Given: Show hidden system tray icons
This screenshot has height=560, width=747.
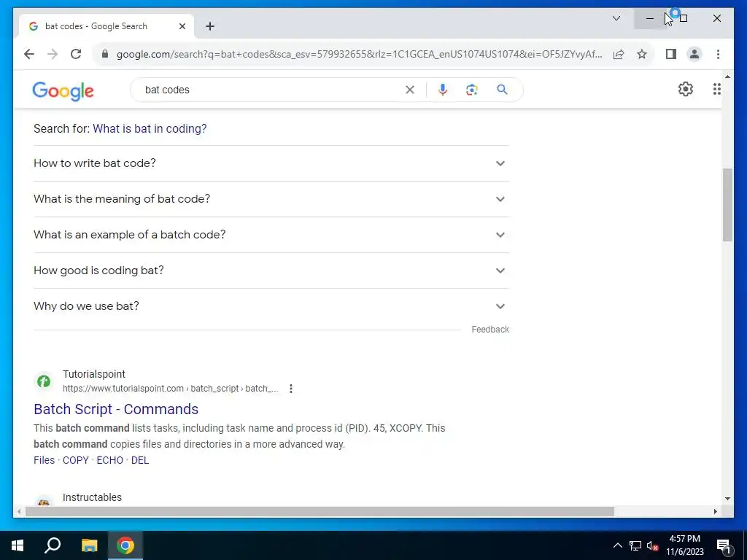Looking at the screenshot, I should [617, 545].
